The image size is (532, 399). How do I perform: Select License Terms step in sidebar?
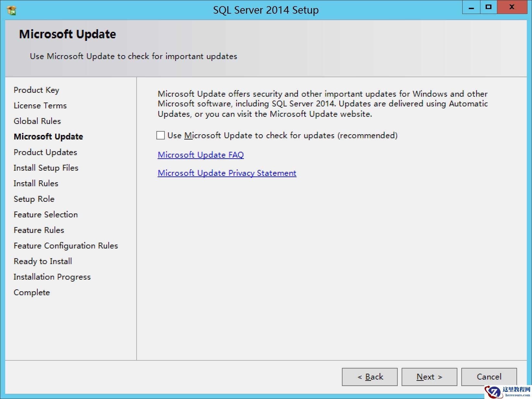point(40,106)
